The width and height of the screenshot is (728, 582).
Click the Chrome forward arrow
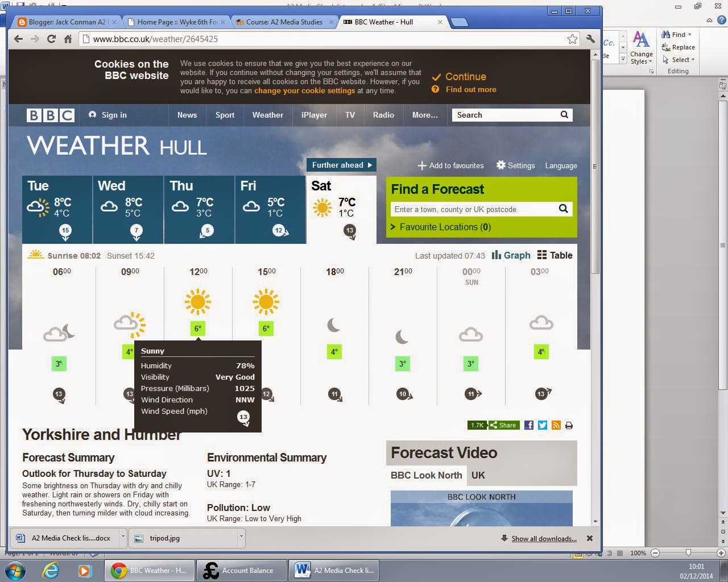35,39
